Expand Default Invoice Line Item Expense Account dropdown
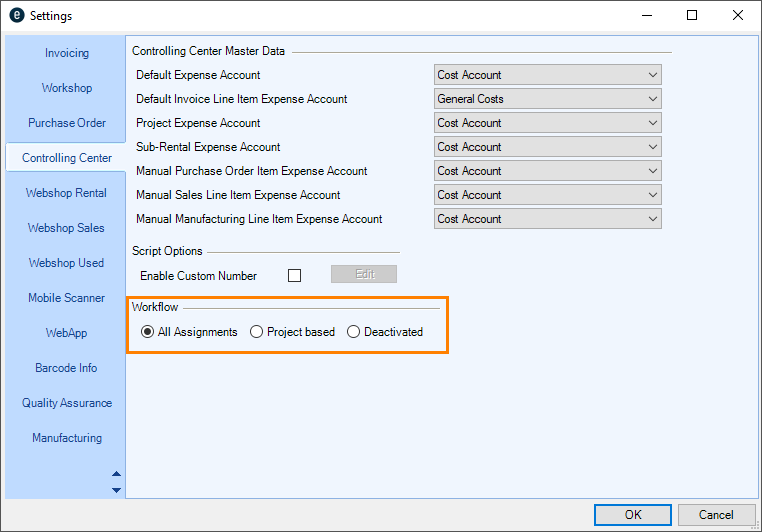Viewport: 762px width, 532px height. tap(548, 99)
